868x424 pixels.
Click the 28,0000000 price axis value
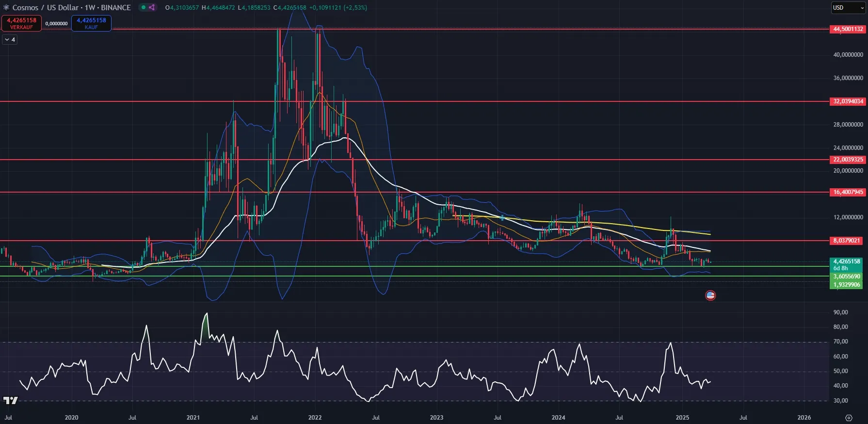coord(848,125)
